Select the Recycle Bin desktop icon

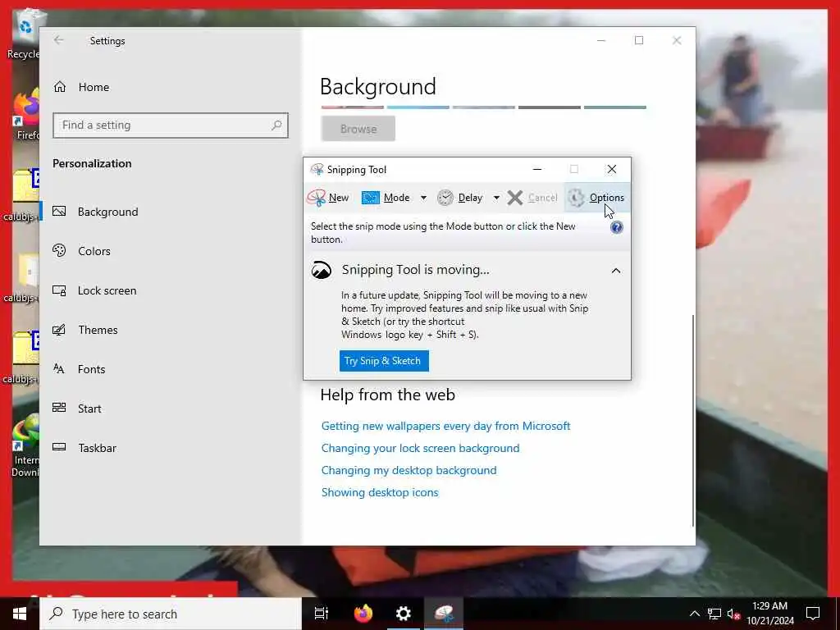point(24,33)
